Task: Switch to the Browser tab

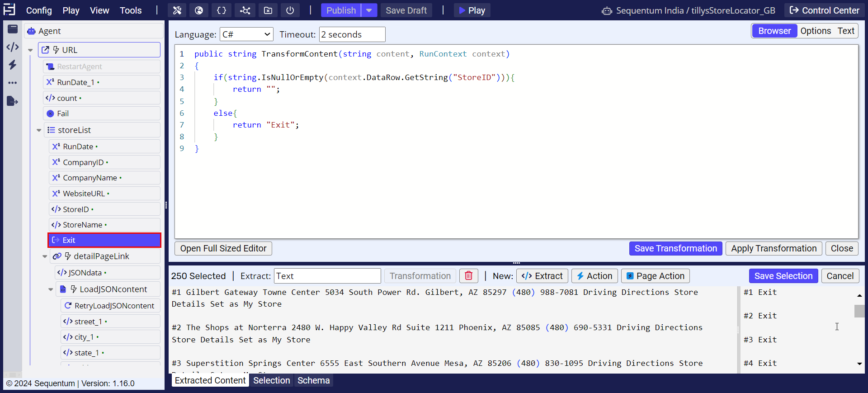Action: [x=774, y=31]
